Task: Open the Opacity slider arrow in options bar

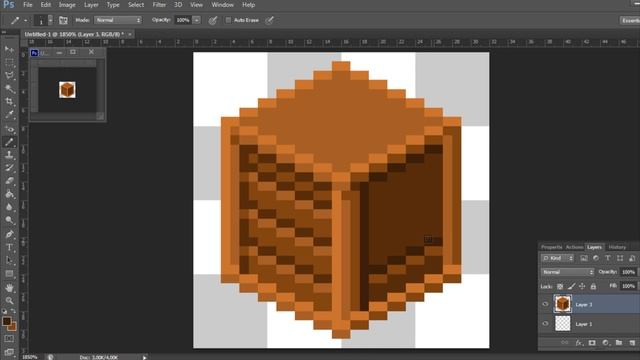Action: (x=196, y=20)
